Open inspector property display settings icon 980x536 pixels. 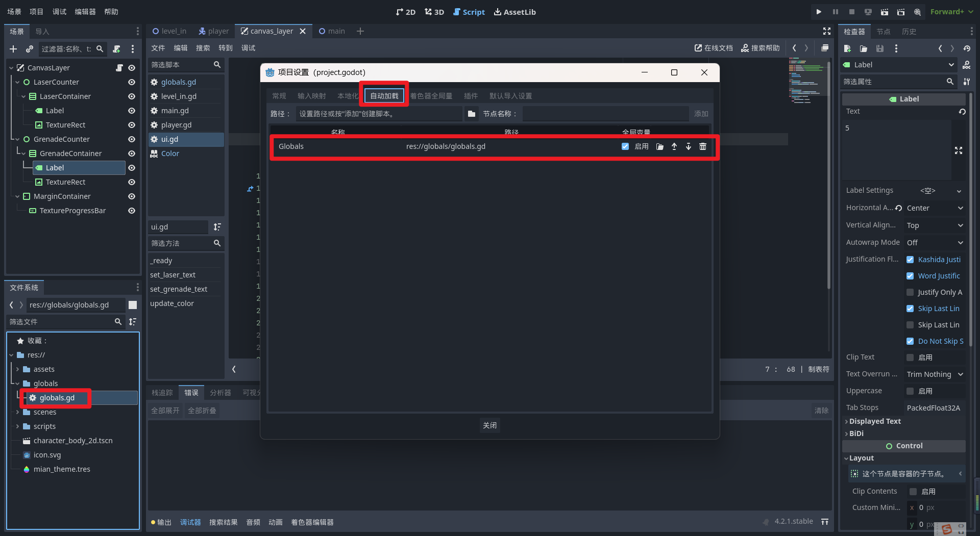[x=967, y=82]
